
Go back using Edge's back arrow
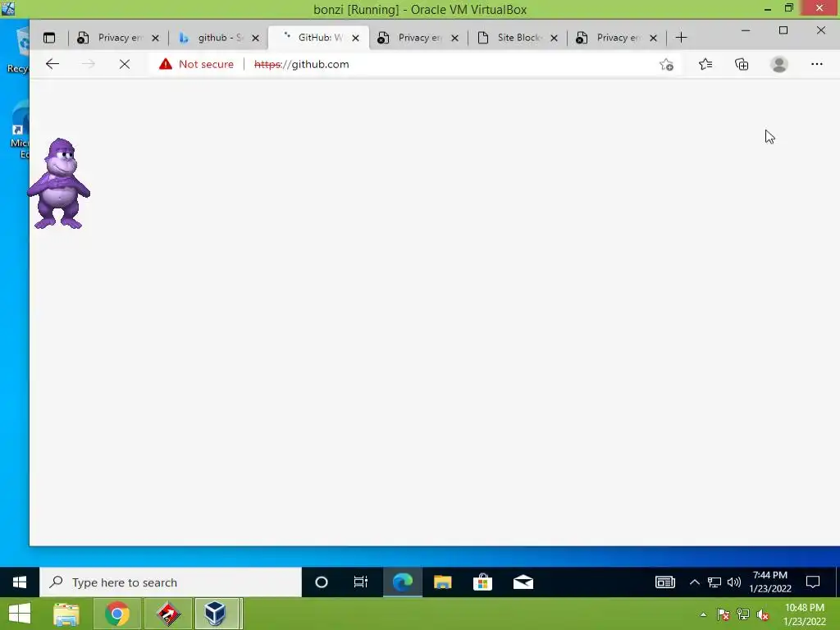52,64
